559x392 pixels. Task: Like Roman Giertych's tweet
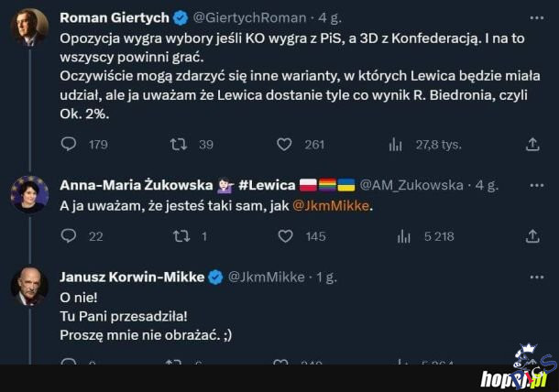(x=285, y=144)
